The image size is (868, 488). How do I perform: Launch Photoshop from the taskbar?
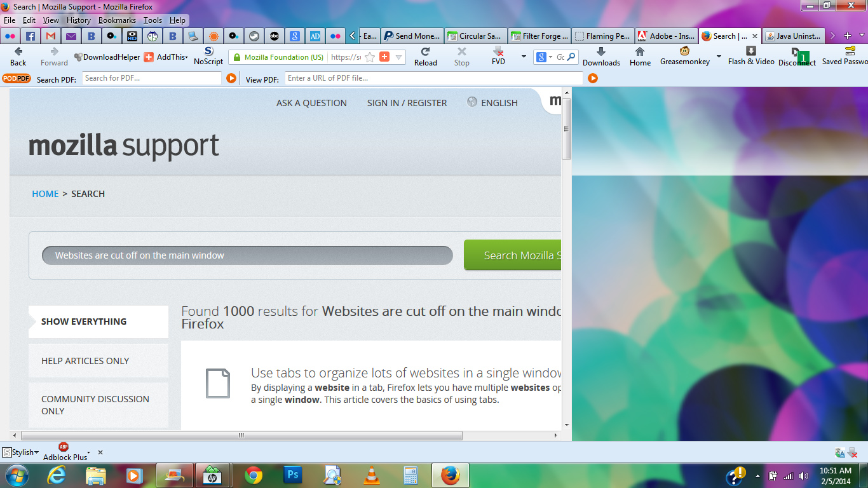coord(293,475)
